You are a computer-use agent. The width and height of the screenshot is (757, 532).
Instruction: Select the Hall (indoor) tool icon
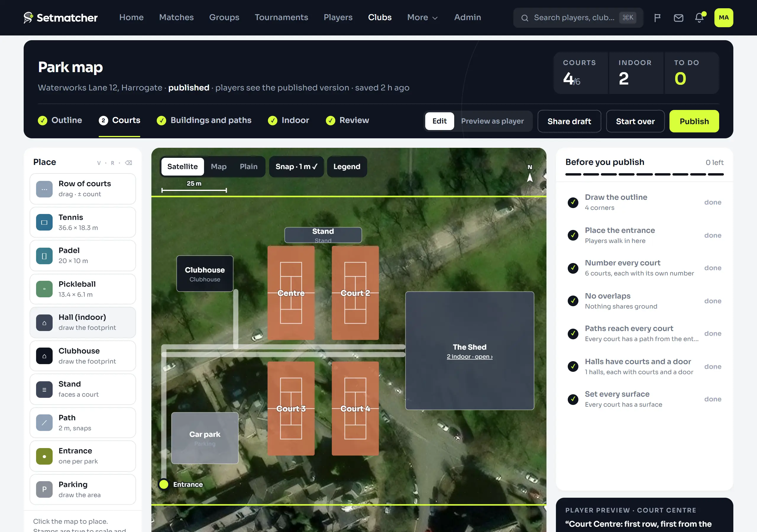[44, 323]
